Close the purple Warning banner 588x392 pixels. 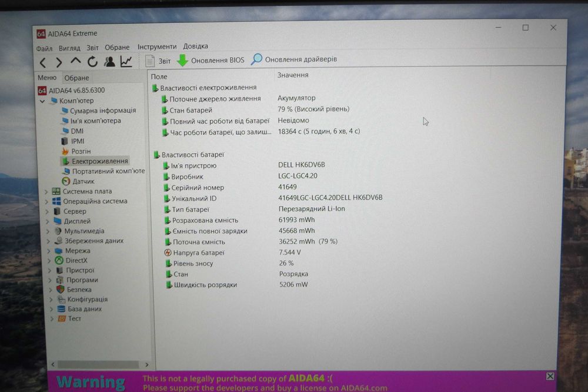click(550, 376)
